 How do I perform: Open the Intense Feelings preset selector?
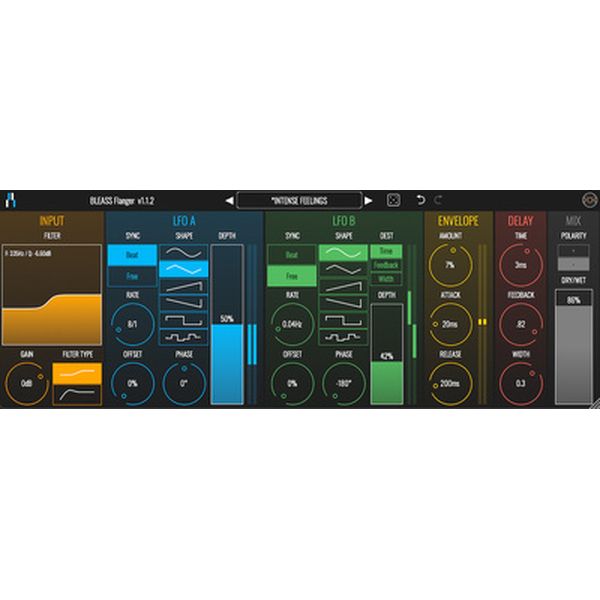click(x=299, y=200)
